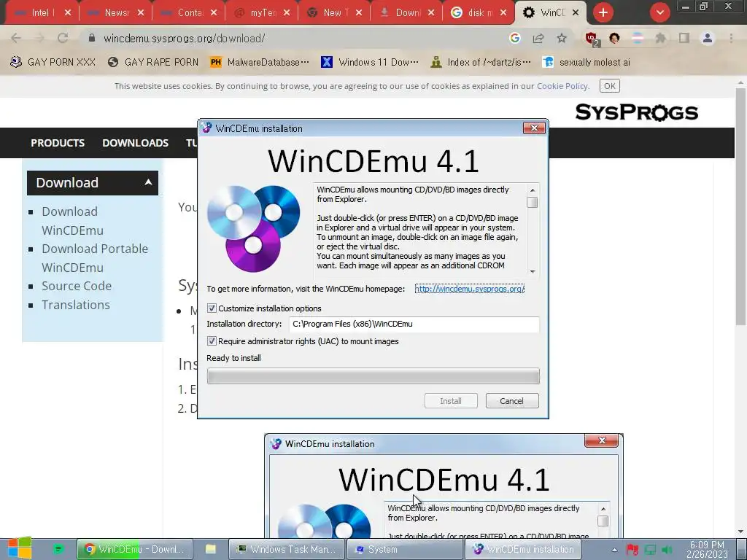747x560 pixels.
Task: Open the share page icon
Action: coord(538,38)
